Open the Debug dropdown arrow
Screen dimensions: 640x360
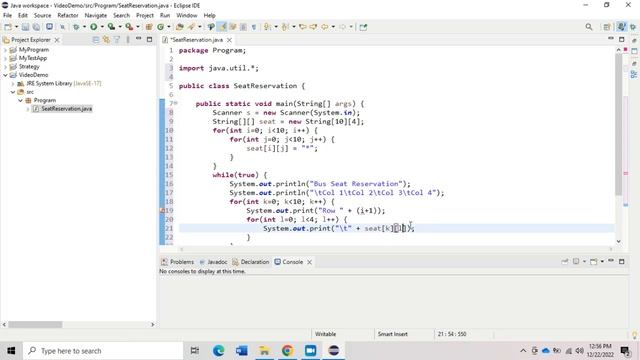[84, 27]
